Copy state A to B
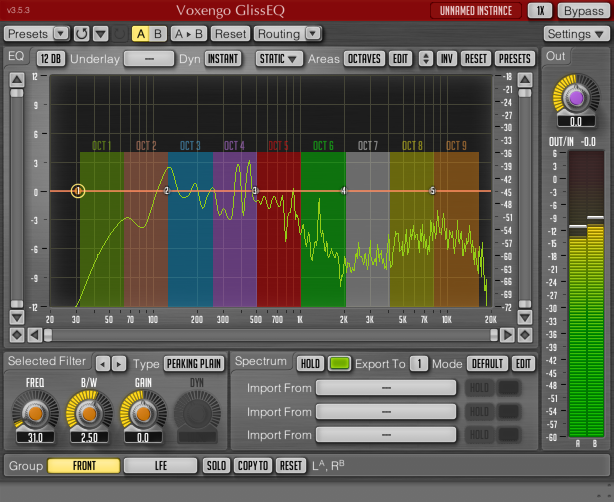Viewport: 614px width, 502px height. pos(189,34)
